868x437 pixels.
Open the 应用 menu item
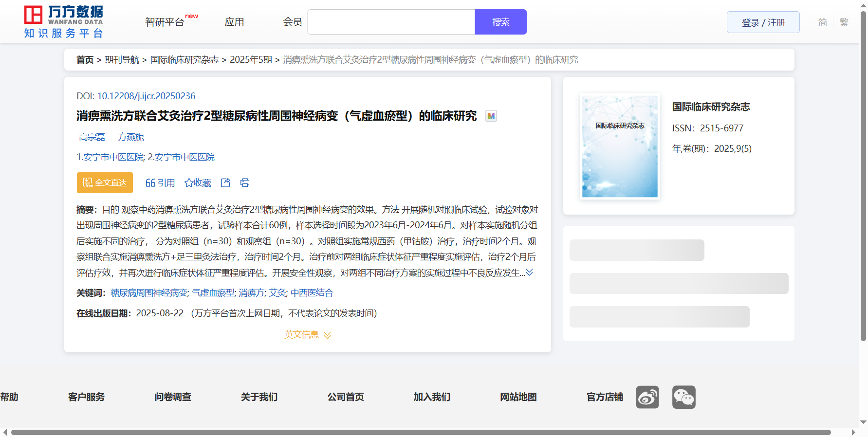(234, 22)
